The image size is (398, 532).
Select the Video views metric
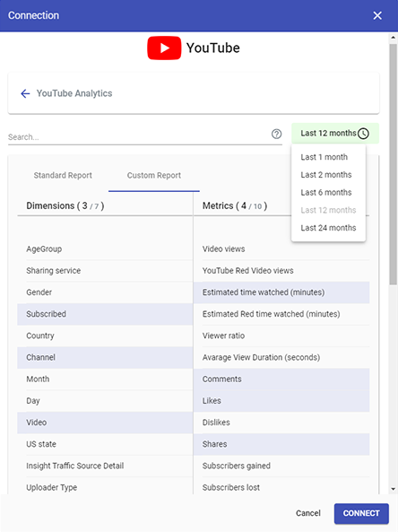click(281, 249)
